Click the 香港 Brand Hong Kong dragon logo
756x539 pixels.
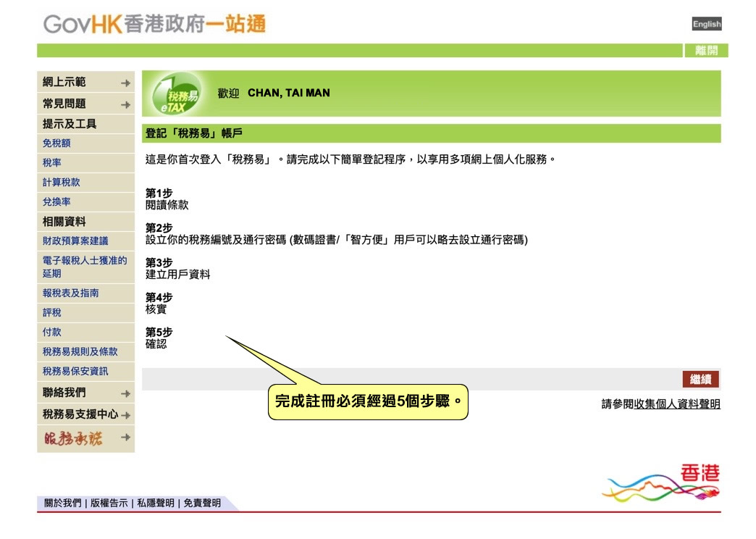[661, 483]
